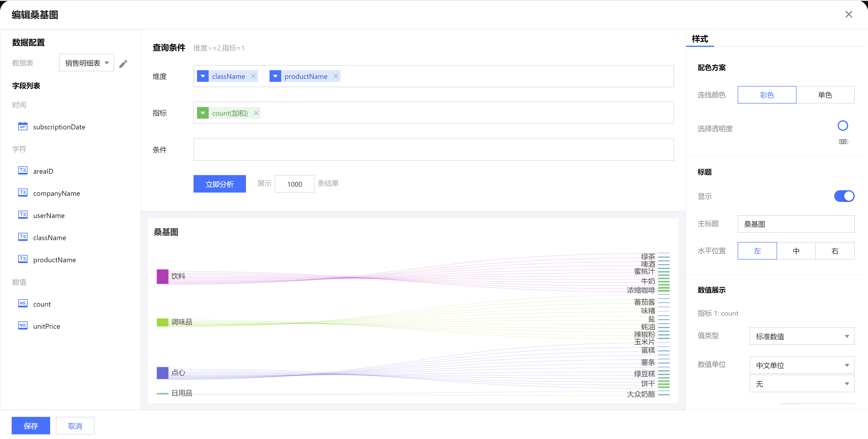Click the 立即分析 button
The width and height of the screenshot is (868, 439).
coord(219,184)
